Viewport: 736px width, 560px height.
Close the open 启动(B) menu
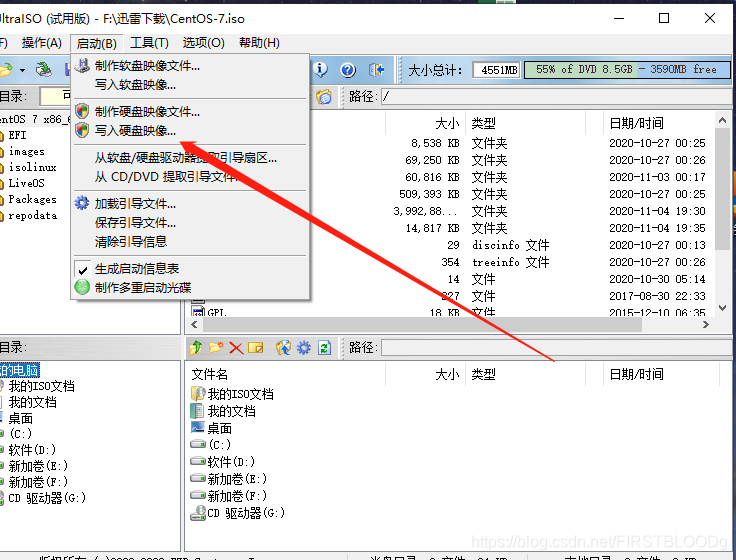tap(97, 44)
